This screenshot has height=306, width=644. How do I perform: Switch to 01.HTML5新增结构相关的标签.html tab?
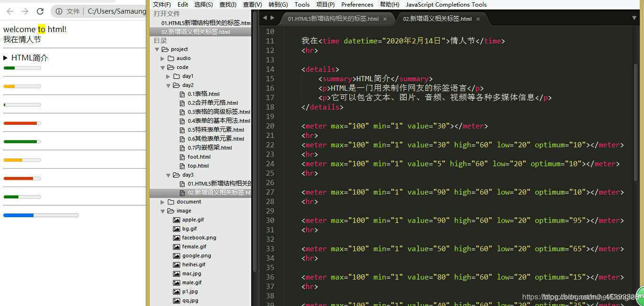(333, 19)
